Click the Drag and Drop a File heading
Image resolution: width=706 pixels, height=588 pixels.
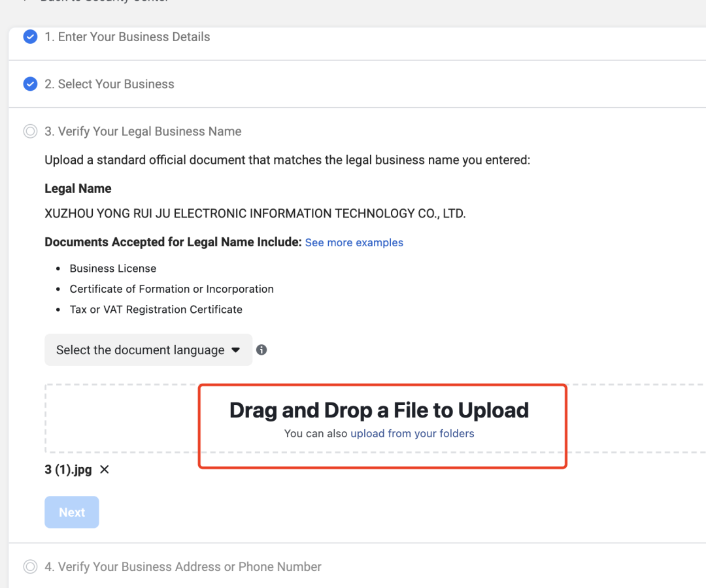[379, 410]
